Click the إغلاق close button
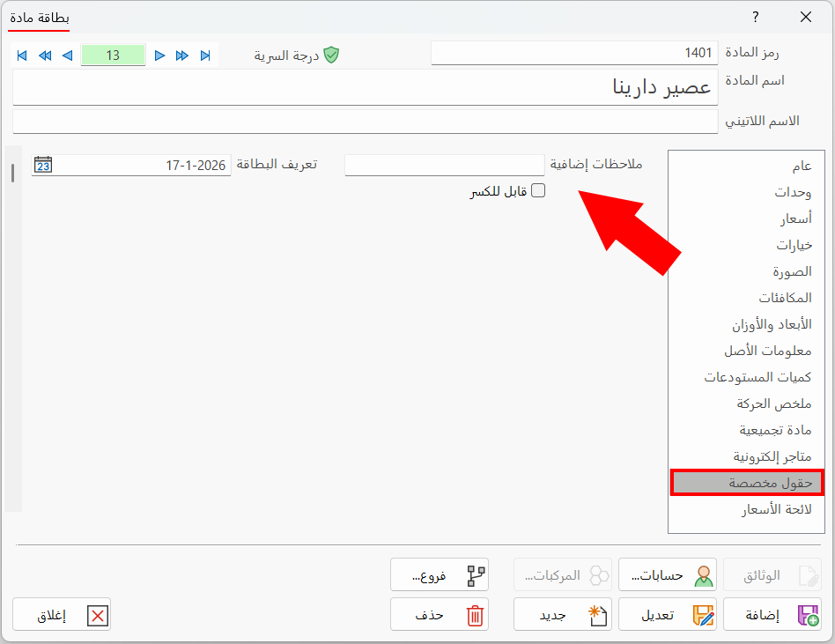 pyautogui.click(x=62, y=614)
